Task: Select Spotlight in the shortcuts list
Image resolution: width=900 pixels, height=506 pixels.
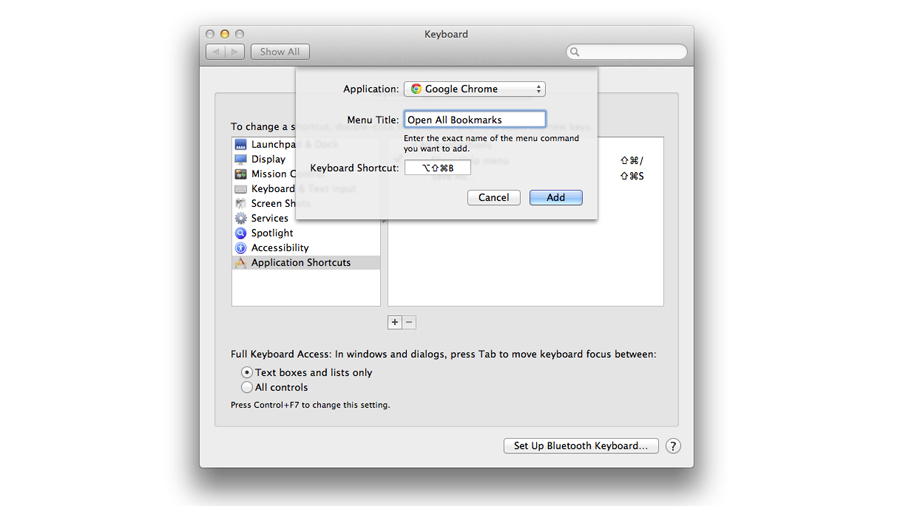Action: 306,233
